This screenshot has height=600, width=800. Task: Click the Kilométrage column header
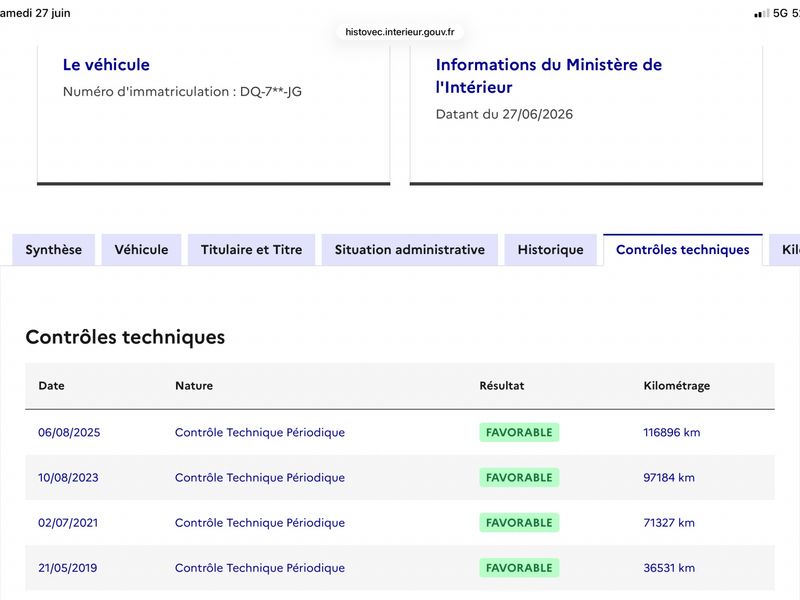677,386
